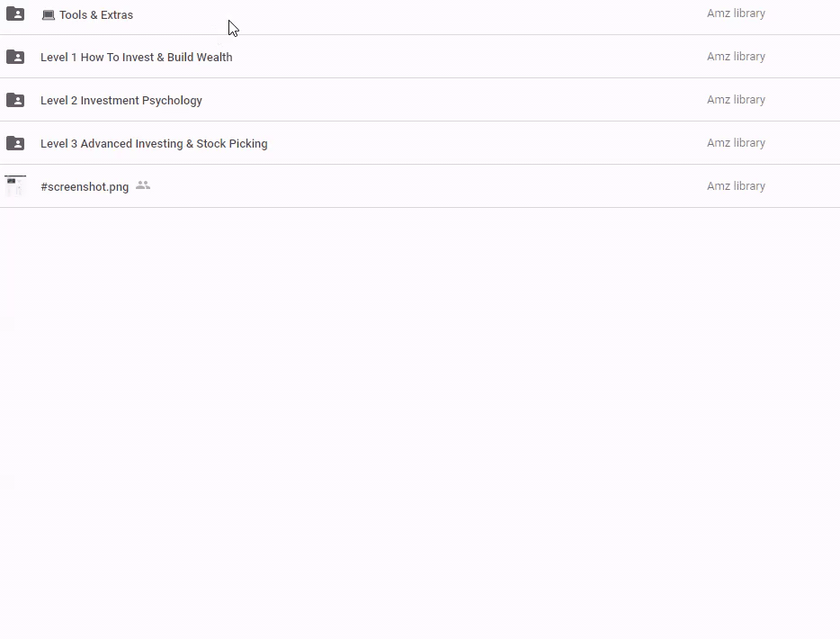Click the folder icon beside Level 1 How To Invest
This screenshot has width=840, height=639.
[x=15, y=57]
